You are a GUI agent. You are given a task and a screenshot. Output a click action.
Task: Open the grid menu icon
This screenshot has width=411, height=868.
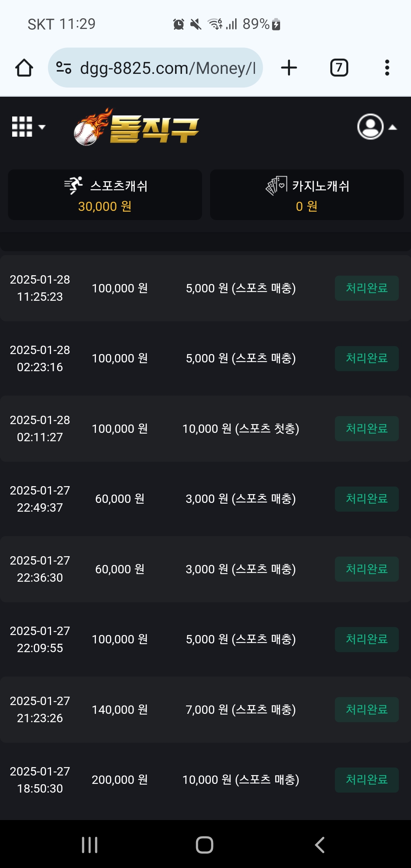28,126
